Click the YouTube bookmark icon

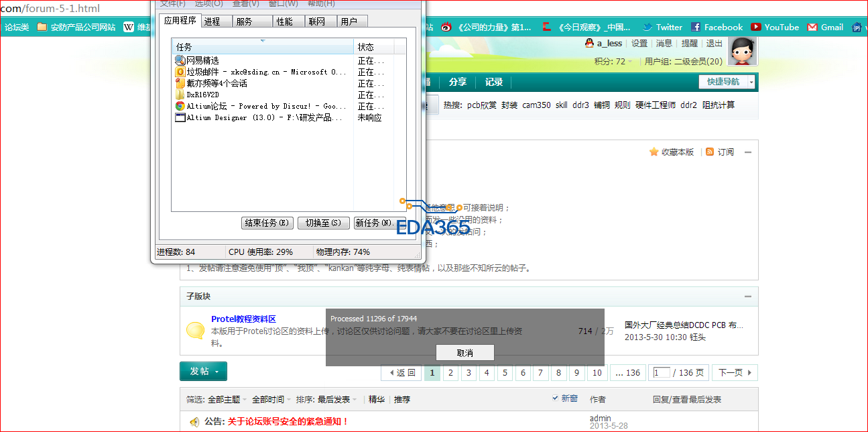click(756, 28)
